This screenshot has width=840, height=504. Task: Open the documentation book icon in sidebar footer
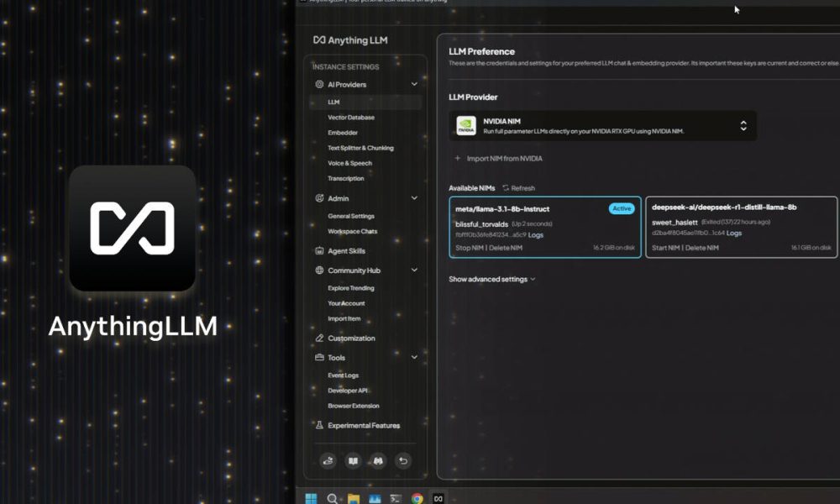354,461
